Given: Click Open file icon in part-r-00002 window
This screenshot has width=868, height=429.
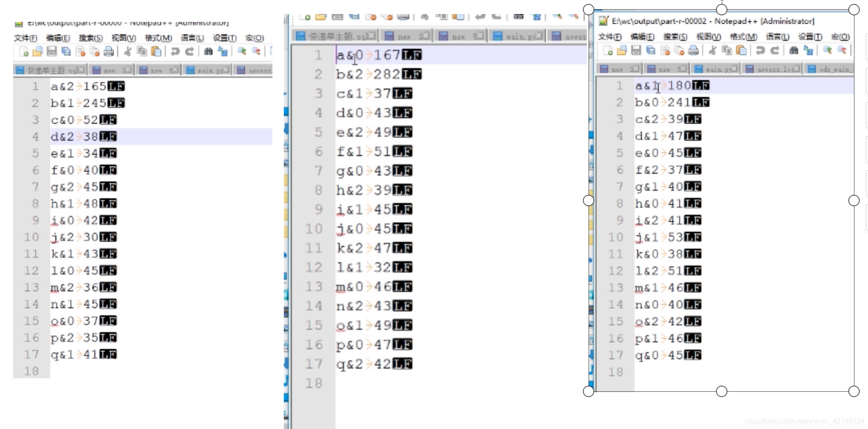Looking at the screenshot, I should click(622, 51).
